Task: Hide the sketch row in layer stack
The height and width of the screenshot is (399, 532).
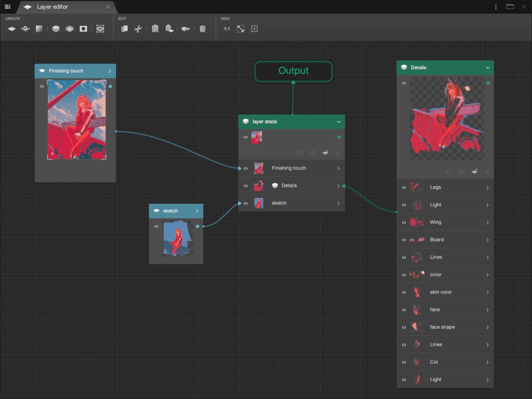Action: click(245, 203)
